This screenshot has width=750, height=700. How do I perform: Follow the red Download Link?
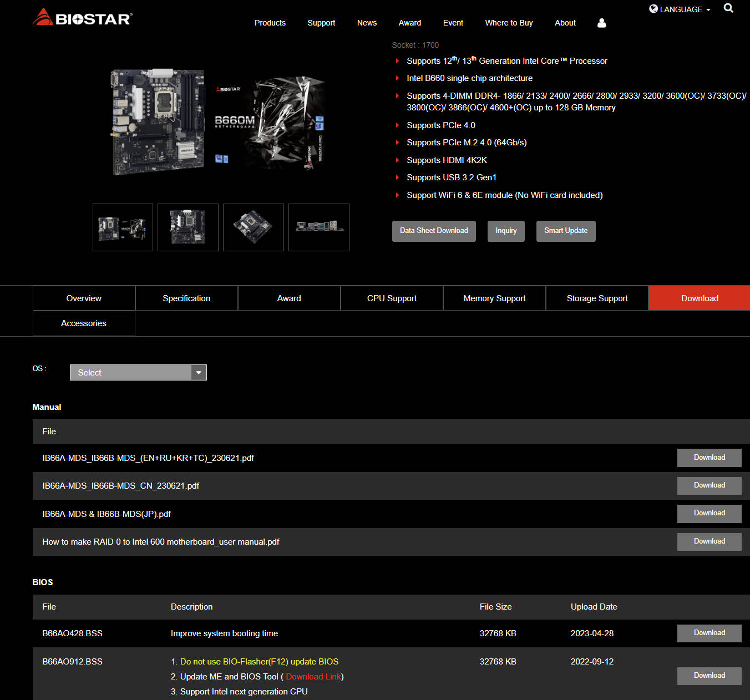pyautogui.click(x=313, y=677)
